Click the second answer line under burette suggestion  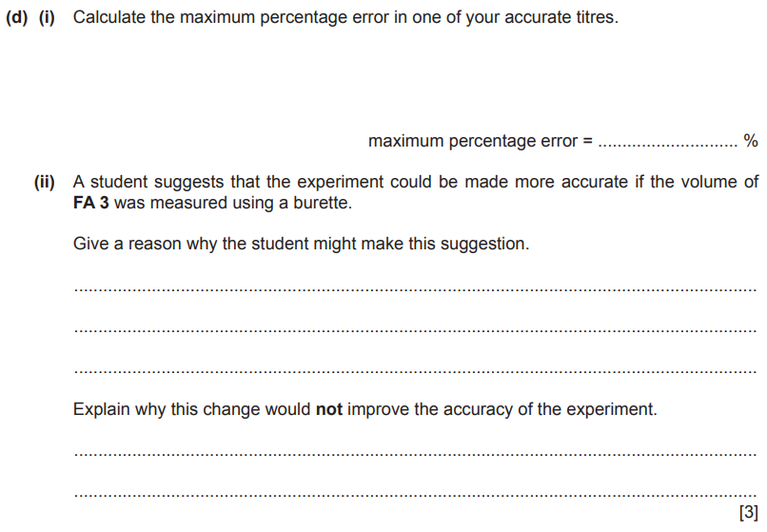415,331
